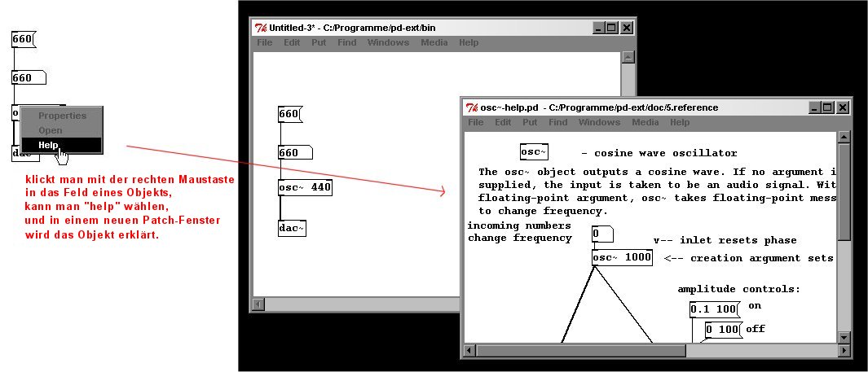Click the 'osc~ 440' object box
The image size is (868, 372).
tap(305, 187)
